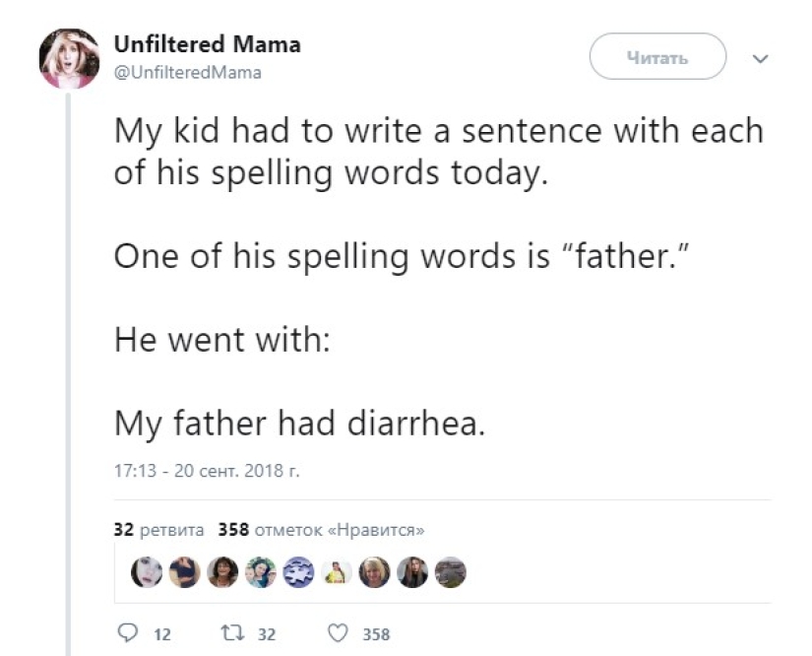Open the 17:13 - 20 сент. 2018 timestamp
The height and width of the screenshot is (656, 812).
tap(207, 471)
